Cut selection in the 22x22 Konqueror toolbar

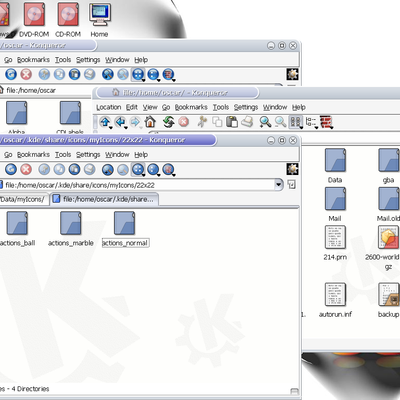click(x=44, y=169)
